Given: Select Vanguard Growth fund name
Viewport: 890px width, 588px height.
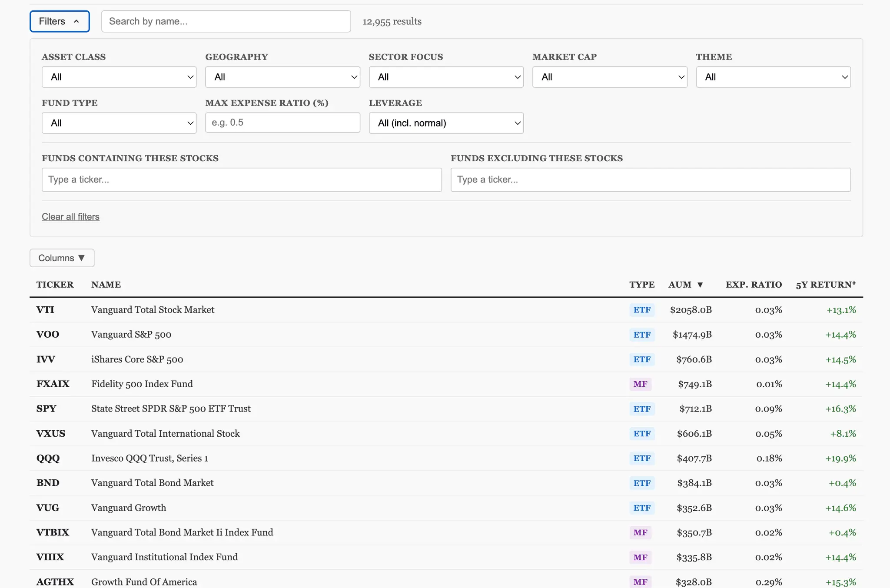Looking at the screenshot, I should [129, 508].
